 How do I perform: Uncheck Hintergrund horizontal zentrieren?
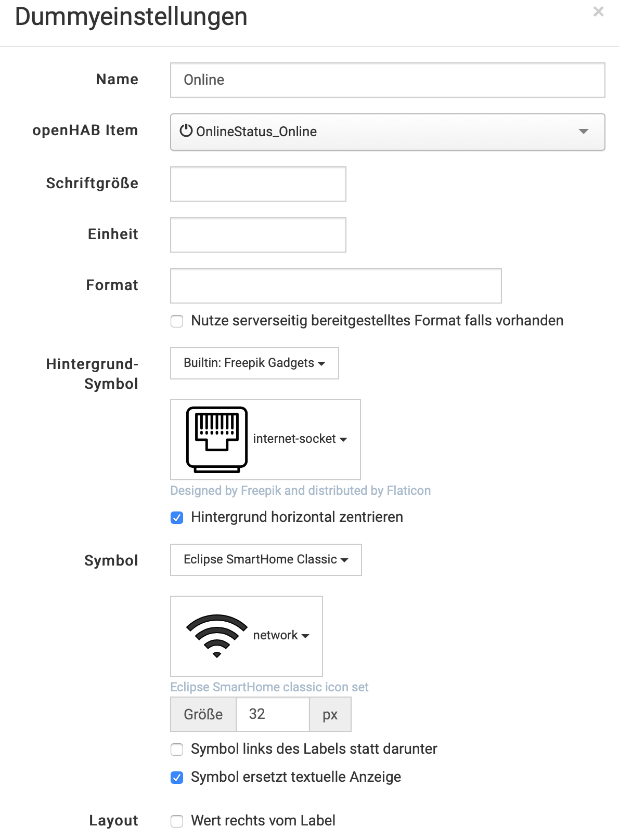pyautogui.click(x=177, y=518)
